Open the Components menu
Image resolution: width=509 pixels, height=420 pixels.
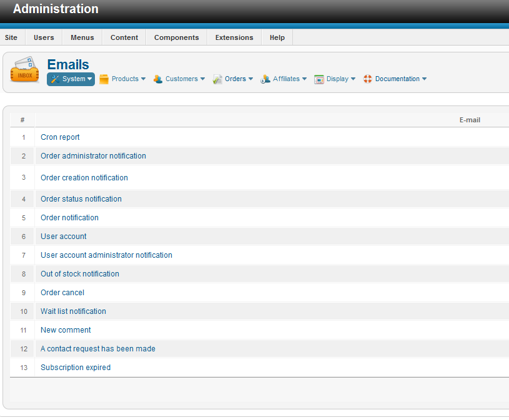click(x=177, y=37)
